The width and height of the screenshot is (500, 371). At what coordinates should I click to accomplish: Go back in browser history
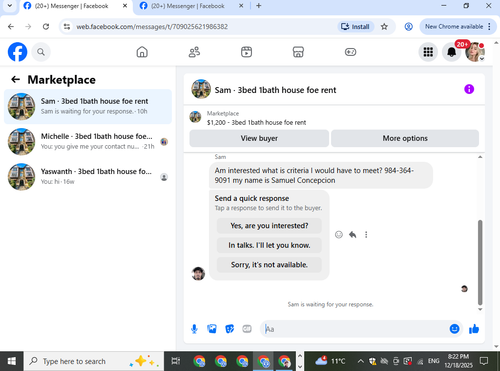11,27
